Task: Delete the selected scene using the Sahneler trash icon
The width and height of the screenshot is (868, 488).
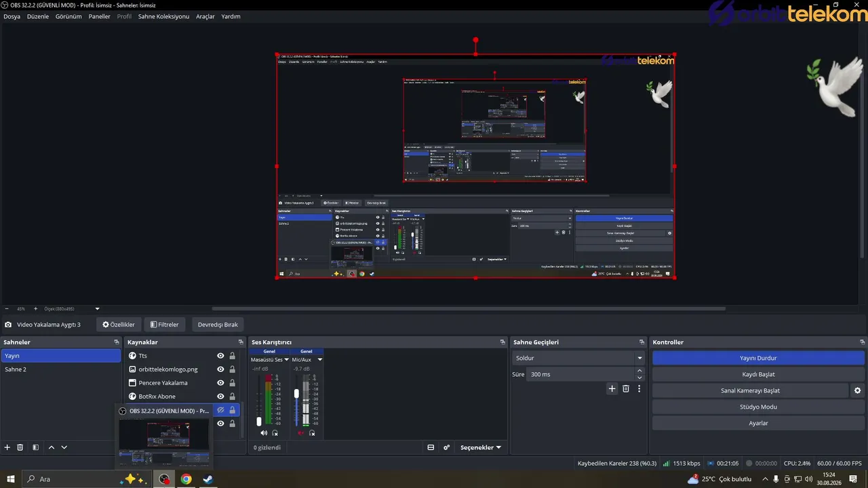Action: (x=20, y=447)
